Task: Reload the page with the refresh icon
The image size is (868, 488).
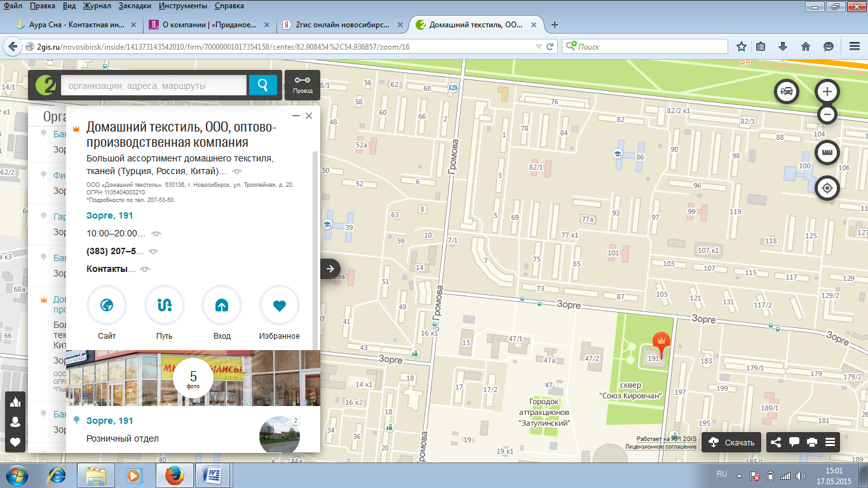Action: (552, 46)
